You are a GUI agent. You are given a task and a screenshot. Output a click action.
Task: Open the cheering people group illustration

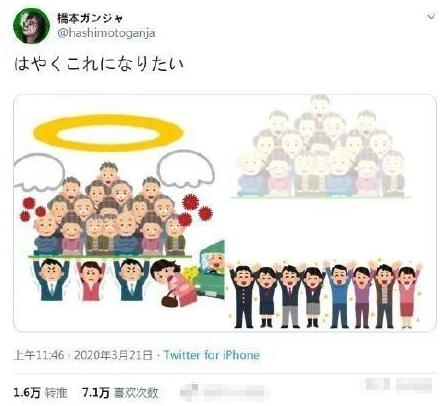click(x=325, y=294)
